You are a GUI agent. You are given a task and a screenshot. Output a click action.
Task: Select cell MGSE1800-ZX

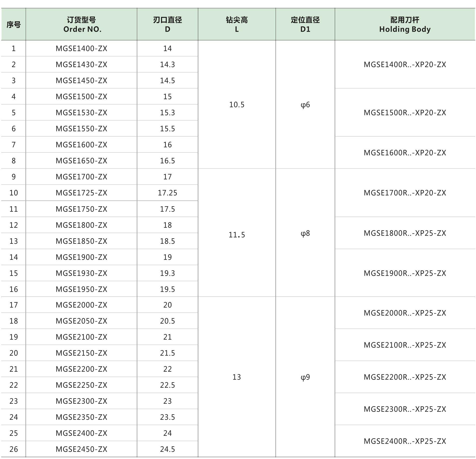coord(82,225)
